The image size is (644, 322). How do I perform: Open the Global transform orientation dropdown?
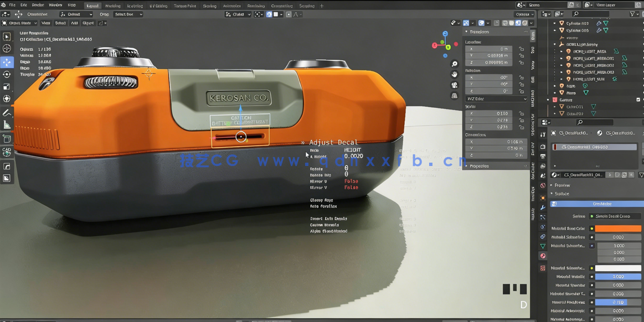238,14
